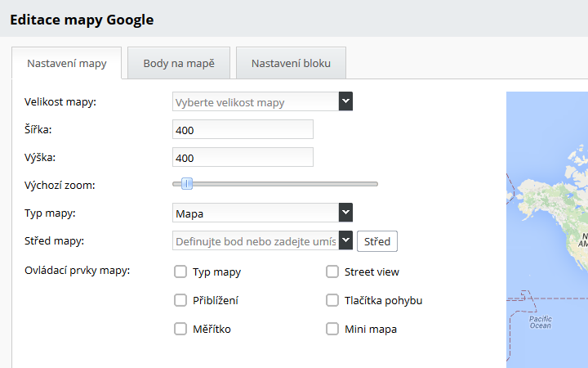588x368 pixels.
Task: Open the Body na mapě tab
Action: point(179,63)
